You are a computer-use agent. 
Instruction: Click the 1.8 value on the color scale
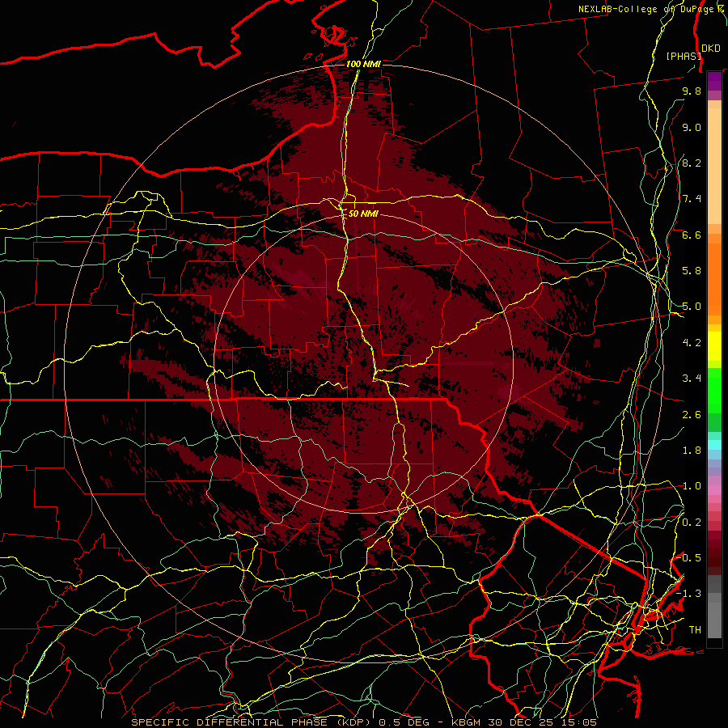pos(692,451)
